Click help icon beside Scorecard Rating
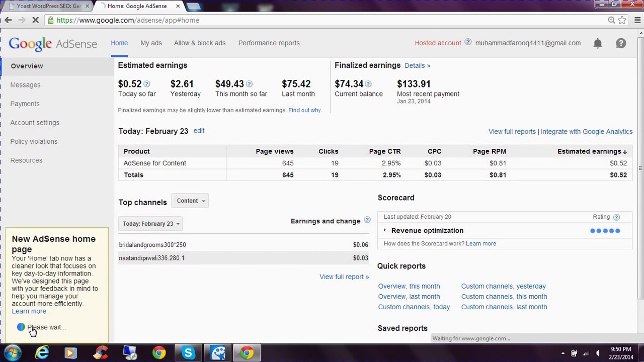 [x=616, y=217]
